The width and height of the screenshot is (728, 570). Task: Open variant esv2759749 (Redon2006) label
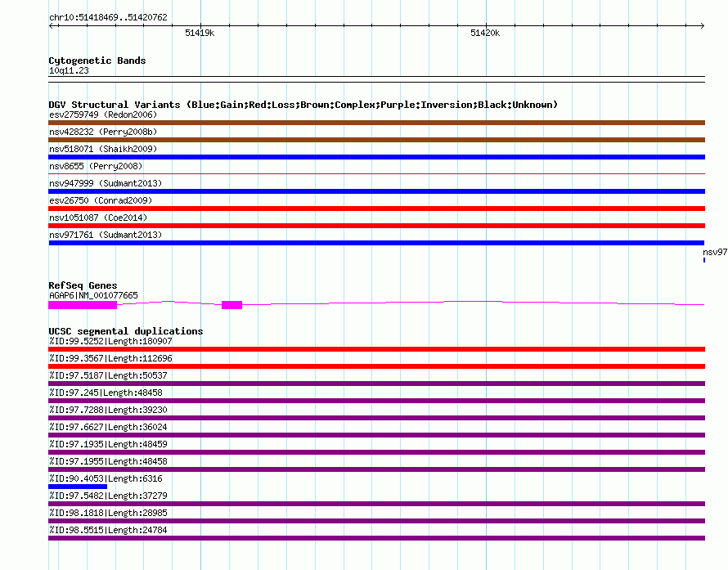tap(103, 114)
